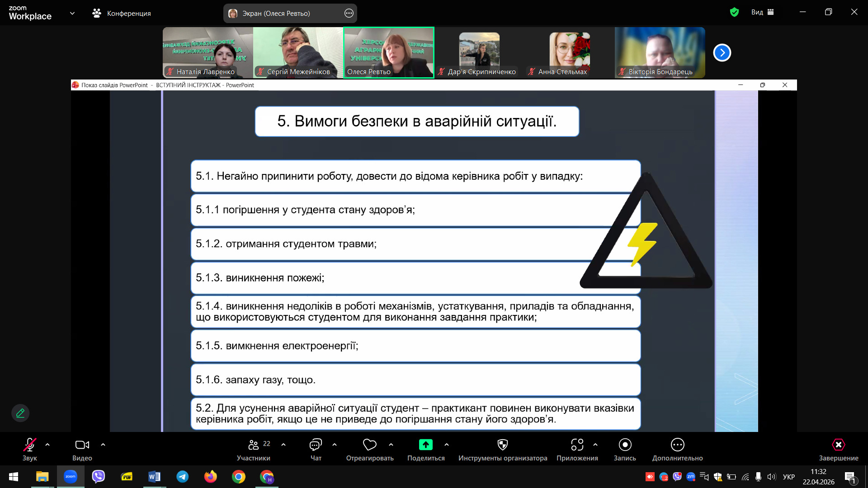This screenshot has width=868, height=488.
Task: Toggle the Video camera on
Action: (x=82, y=445)
